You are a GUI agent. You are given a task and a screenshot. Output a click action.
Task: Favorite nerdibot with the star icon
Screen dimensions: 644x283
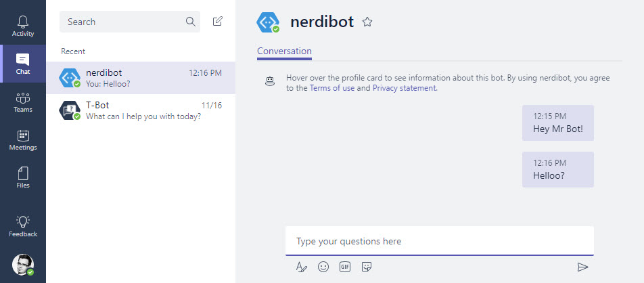367,22
